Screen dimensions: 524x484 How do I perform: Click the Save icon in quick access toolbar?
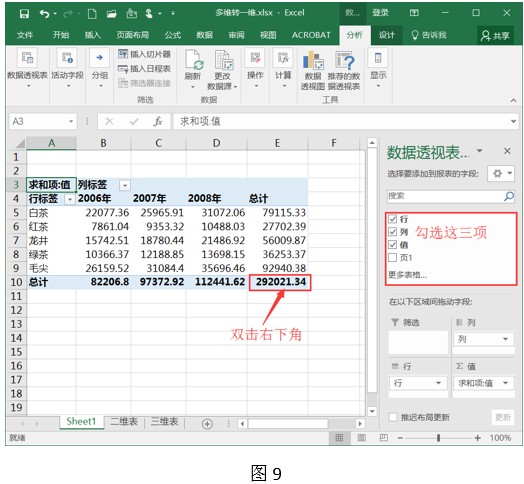point(24,14)
